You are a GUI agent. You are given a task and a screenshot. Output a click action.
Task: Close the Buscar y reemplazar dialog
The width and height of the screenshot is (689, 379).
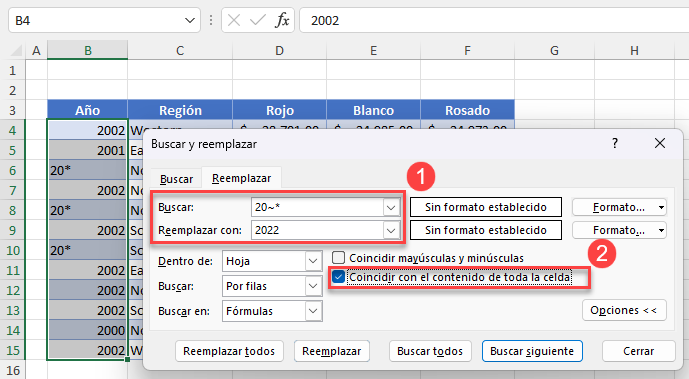point(660,143)
